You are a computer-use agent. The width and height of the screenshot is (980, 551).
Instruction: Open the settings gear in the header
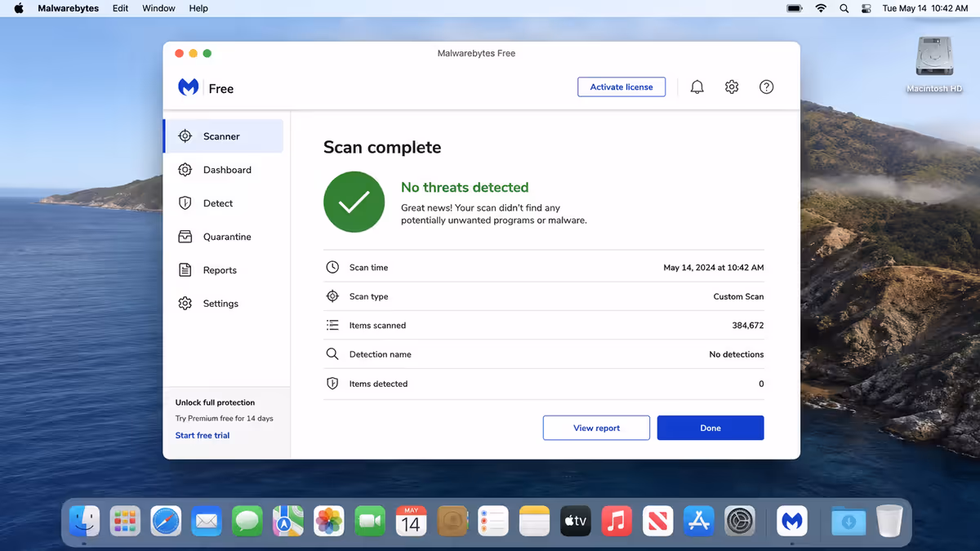(732, 87)
